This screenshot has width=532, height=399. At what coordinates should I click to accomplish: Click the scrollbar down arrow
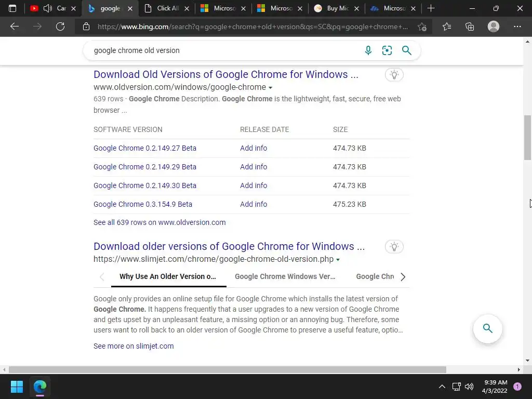point(528,361)
